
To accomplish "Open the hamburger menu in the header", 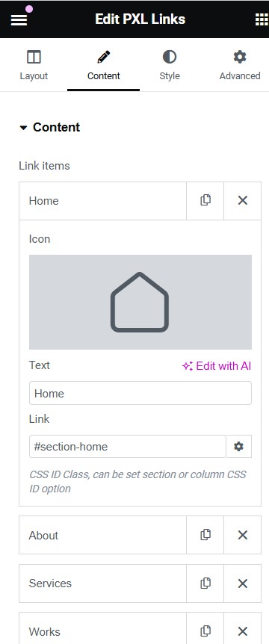I will coord(19,19).
